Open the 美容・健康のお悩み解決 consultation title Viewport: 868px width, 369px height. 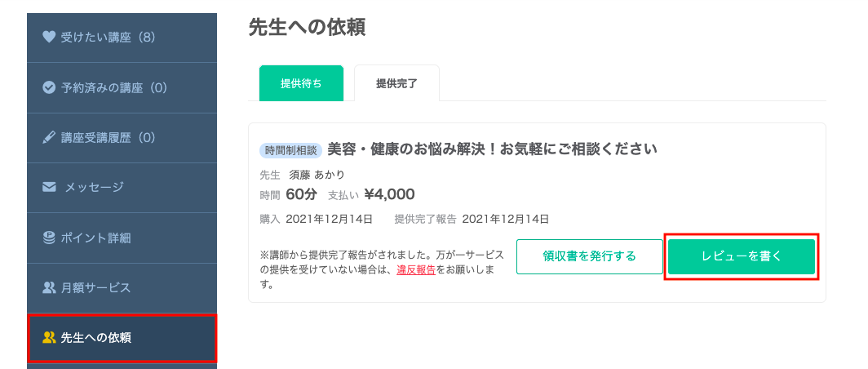[492, 149]
